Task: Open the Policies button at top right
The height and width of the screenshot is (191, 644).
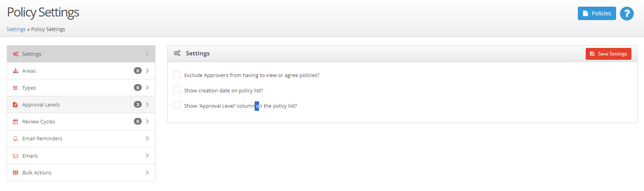Action: click(x=597, y=13)
